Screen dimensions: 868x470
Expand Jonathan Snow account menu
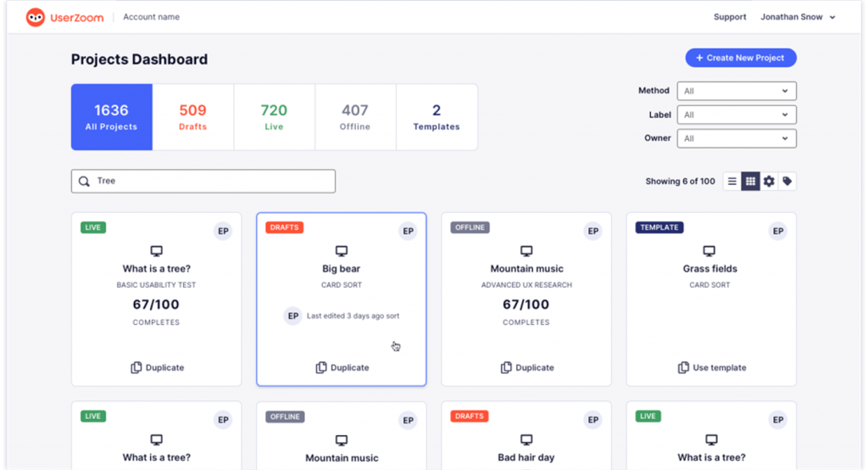tap(798, 17)
